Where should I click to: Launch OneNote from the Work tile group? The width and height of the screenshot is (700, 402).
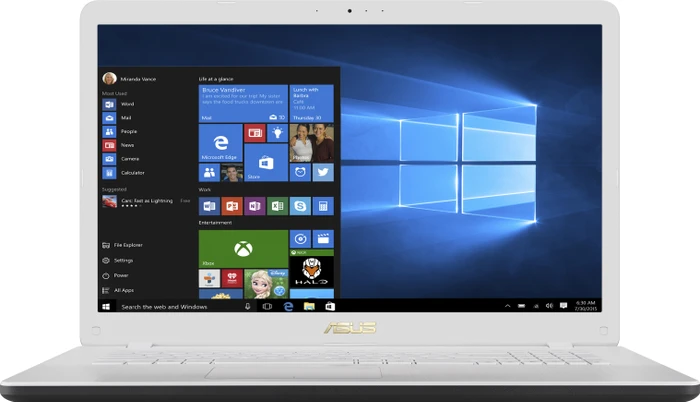coord(255,206)
